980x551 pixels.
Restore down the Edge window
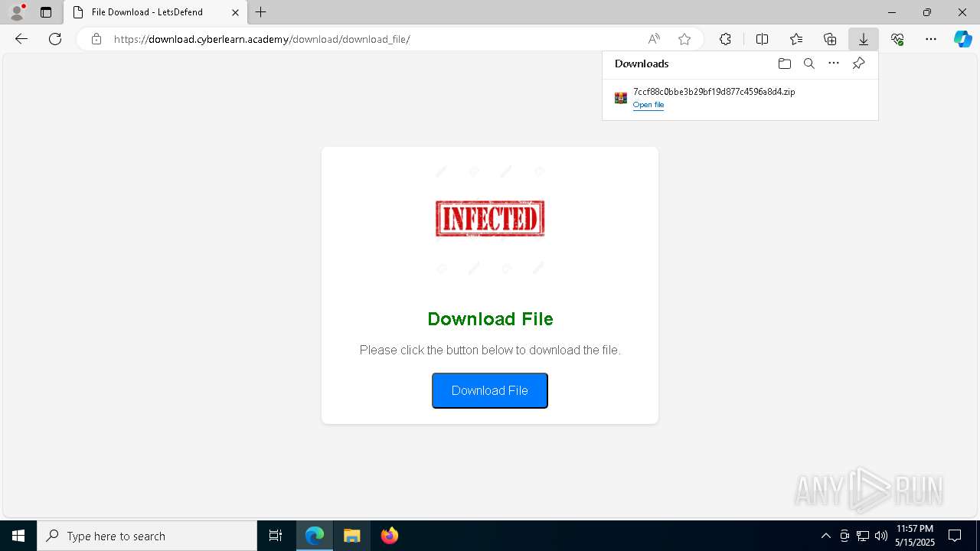(x=927, y=12)
